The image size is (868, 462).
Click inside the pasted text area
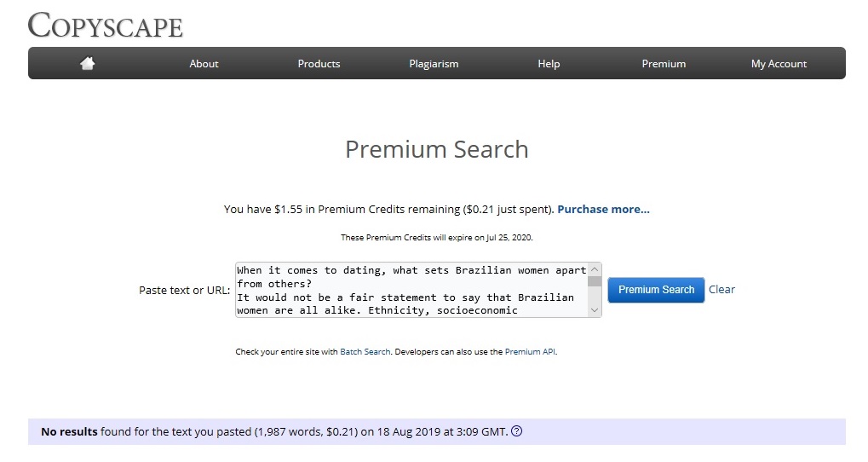click(409, 290)
